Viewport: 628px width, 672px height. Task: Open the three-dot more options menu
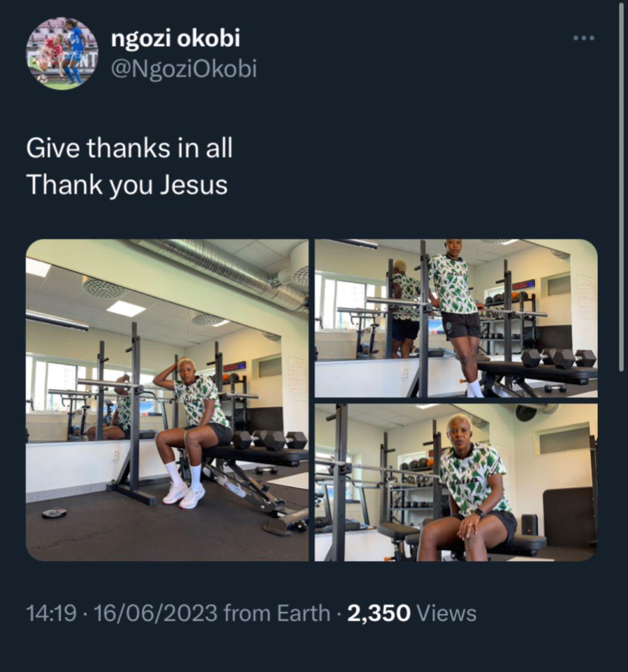(x=584, y=38)
